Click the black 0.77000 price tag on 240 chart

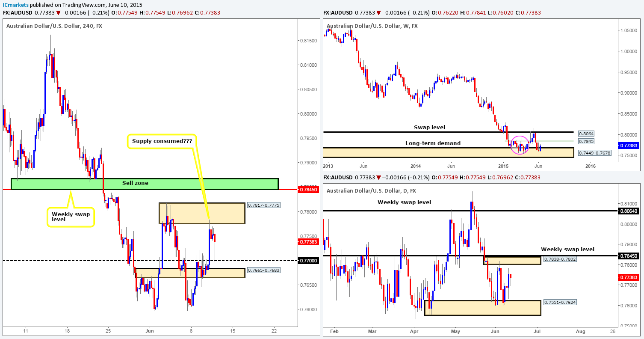[x=307, y=260]
